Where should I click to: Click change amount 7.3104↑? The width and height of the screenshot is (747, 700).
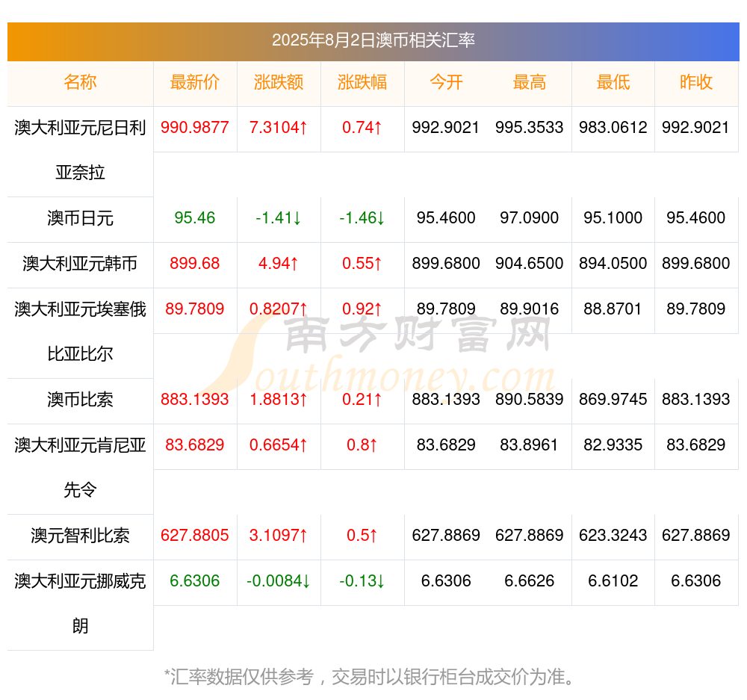279,128
